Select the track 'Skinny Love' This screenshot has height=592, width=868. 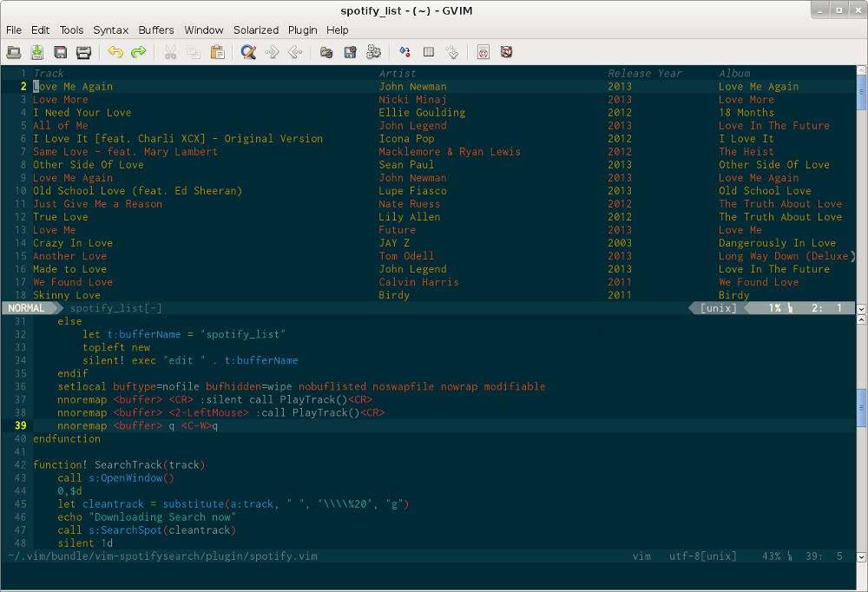coord(67,295)
